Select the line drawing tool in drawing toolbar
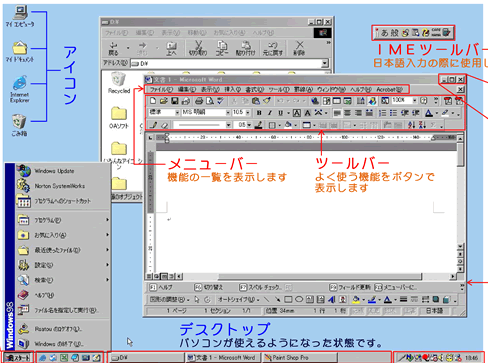This screenshot has width=488, height=363. click(266, 299)
